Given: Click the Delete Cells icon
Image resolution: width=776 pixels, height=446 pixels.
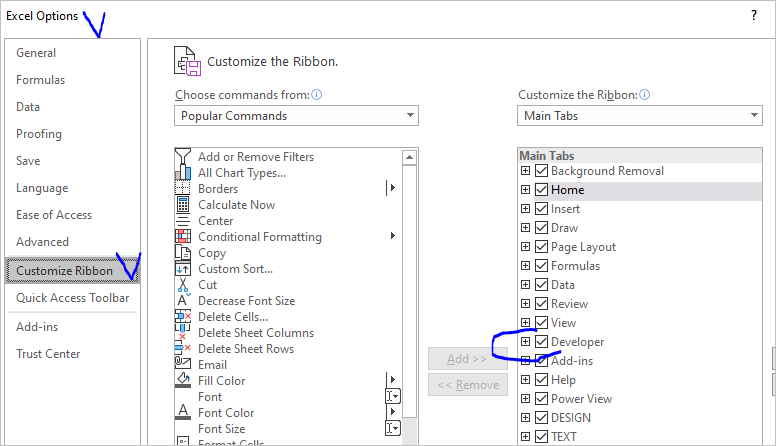Looking at the screenshot, I should (x=183, y=316).
